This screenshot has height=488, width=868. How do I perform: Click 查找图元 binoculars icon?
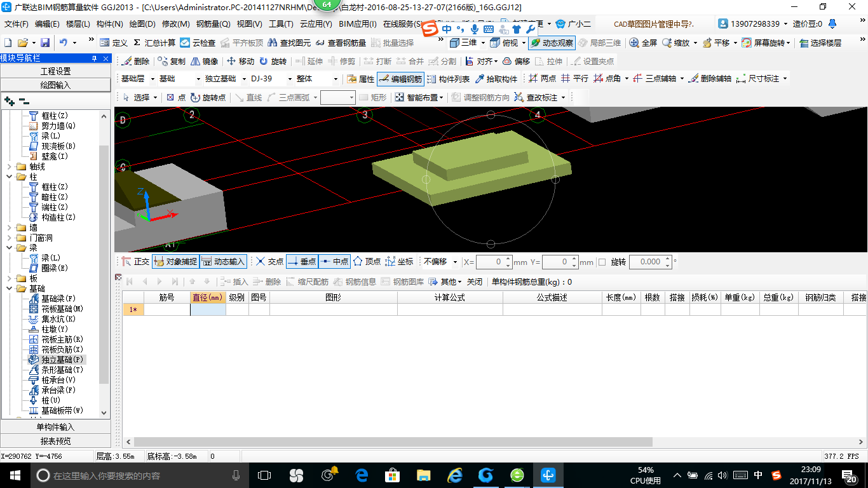tap(289, 43)
